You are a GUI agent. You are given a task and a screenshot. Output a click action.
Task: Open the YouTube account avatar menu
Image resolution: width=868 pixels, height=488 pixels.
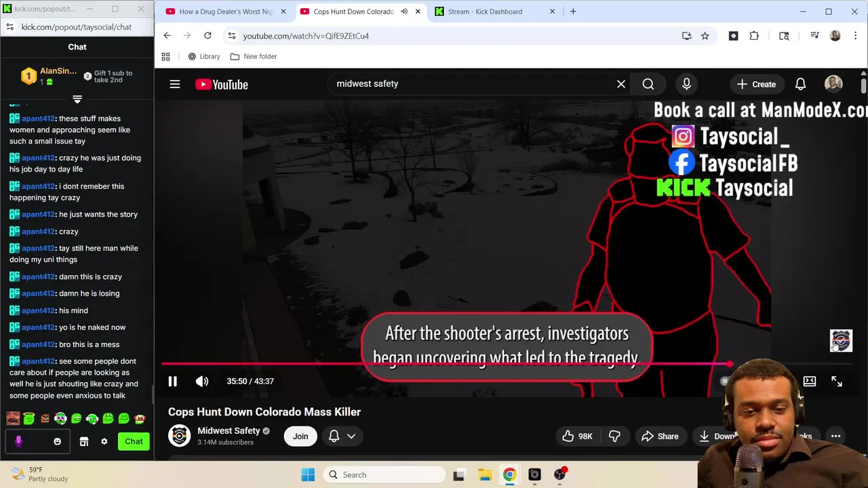point(833,84)
